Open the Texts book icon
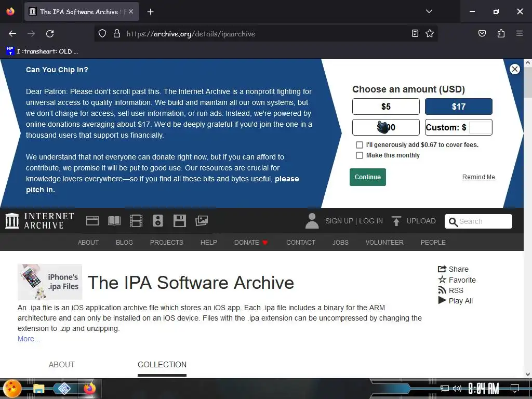This screenshot has height=399, width=532. click(114, 221)
